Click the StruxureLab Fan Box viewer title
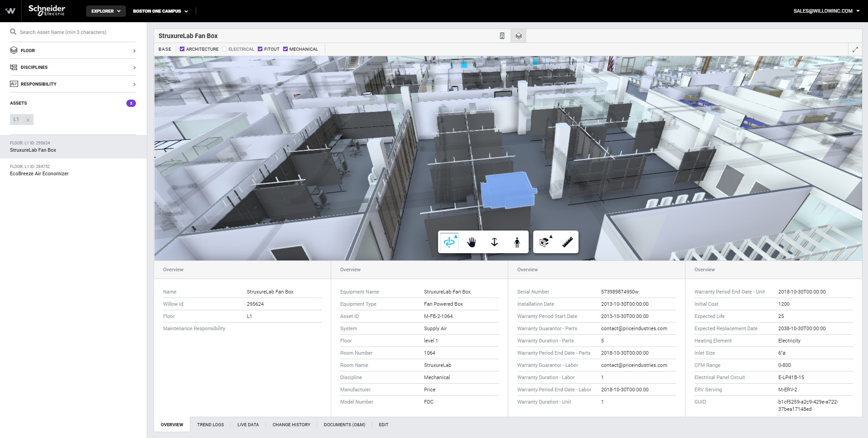Screen dimensions: 868x438 (188, 36)
